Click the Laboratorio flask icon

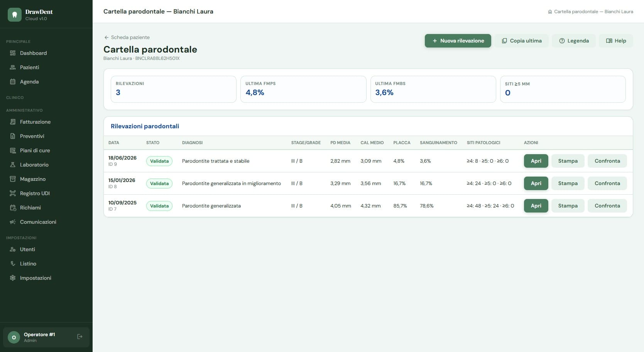click(x=13, y=165)
